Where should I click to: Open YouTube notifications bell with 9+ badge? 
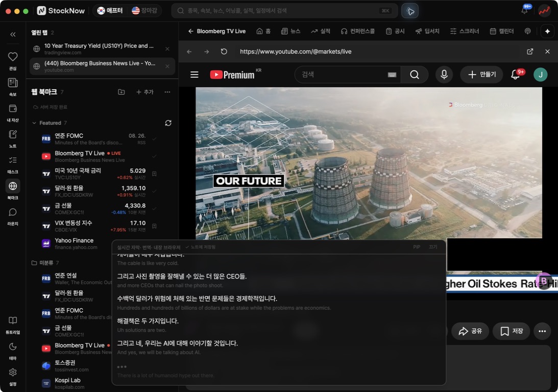point(516,75)
